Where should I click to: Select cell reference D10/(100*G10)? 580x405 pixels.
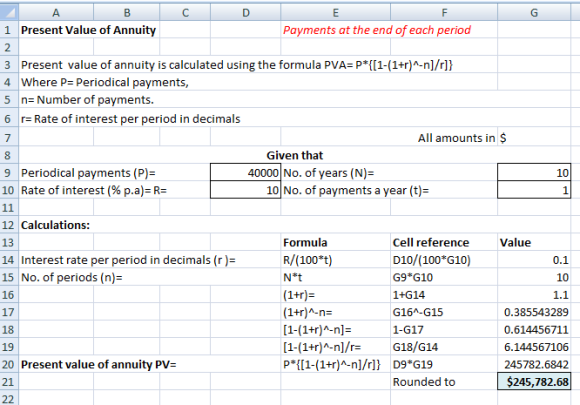[431, 260]
